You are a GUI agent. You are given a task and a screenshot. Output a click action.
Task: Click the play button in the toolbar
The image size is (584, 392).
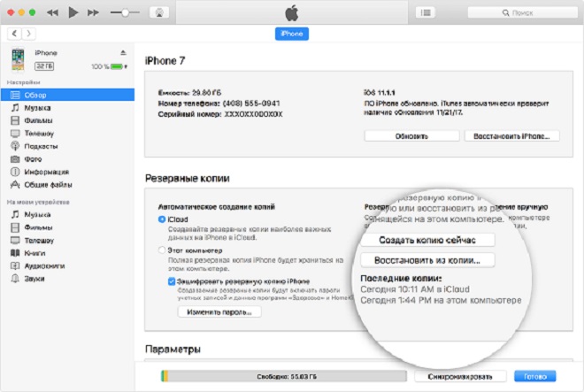73,12
